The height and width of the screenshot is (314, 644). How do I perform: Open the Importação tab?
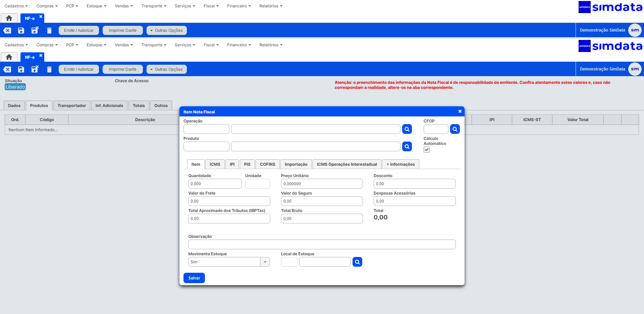tap(296, 164)
